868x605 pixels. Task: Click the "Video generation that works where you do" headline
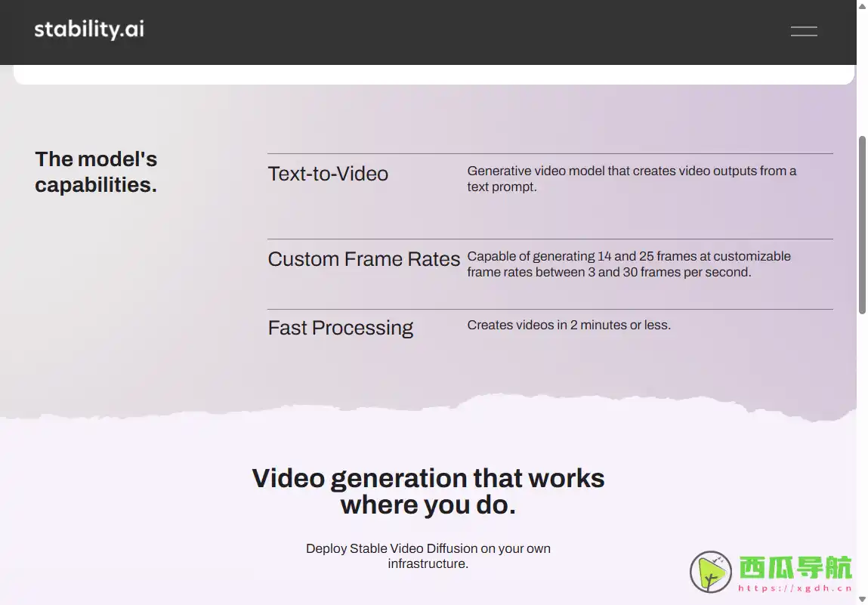click(x=428, y=491)
